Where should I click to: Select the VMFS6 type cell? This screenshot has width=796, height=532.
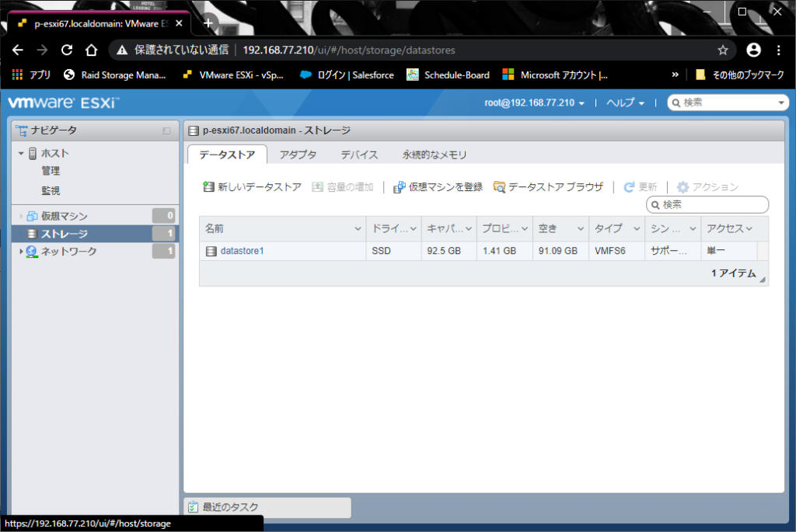(x=616, y=251)
